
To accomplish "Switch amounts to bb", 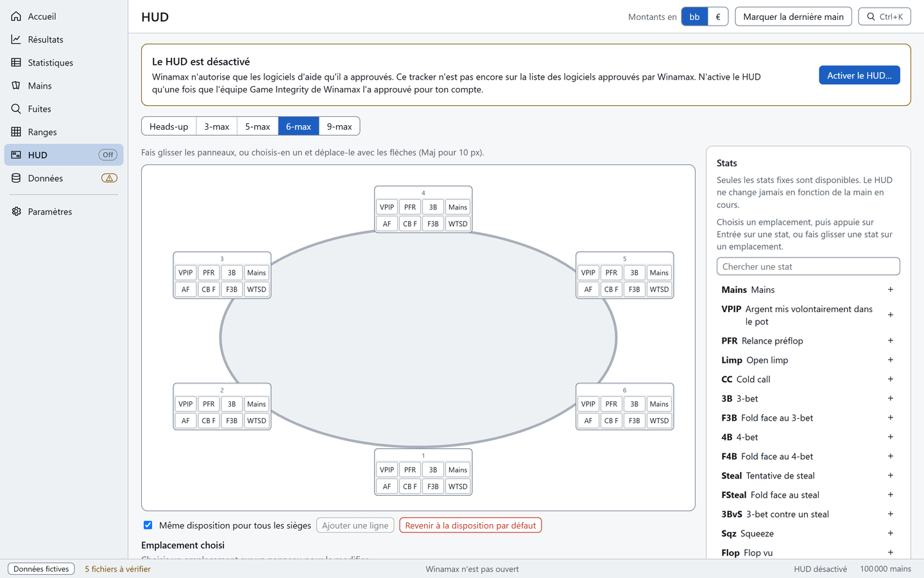I will [x=694, y=17].
